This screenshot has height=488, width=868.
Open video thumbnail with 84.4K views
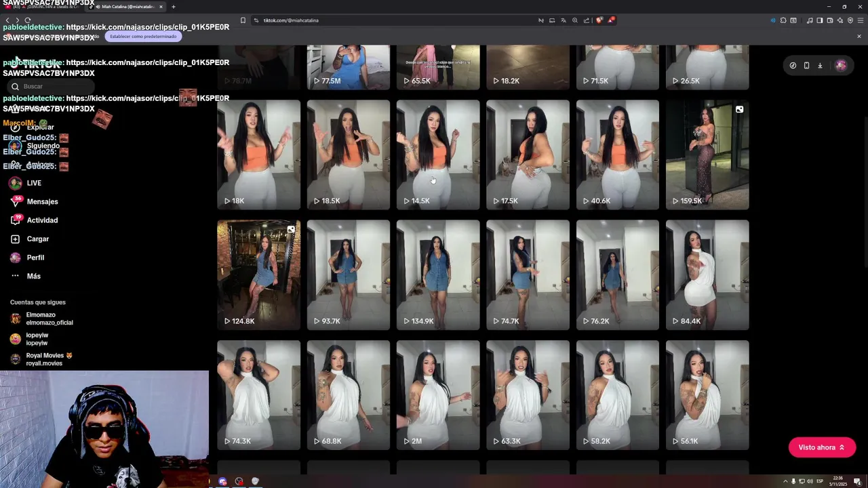point(707,274)
